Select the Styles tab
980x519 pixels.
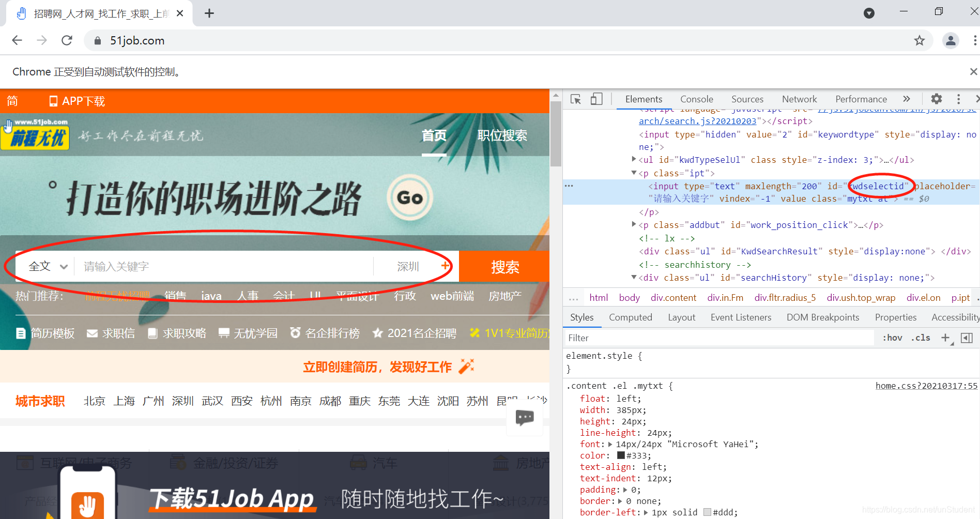point(581,317)
